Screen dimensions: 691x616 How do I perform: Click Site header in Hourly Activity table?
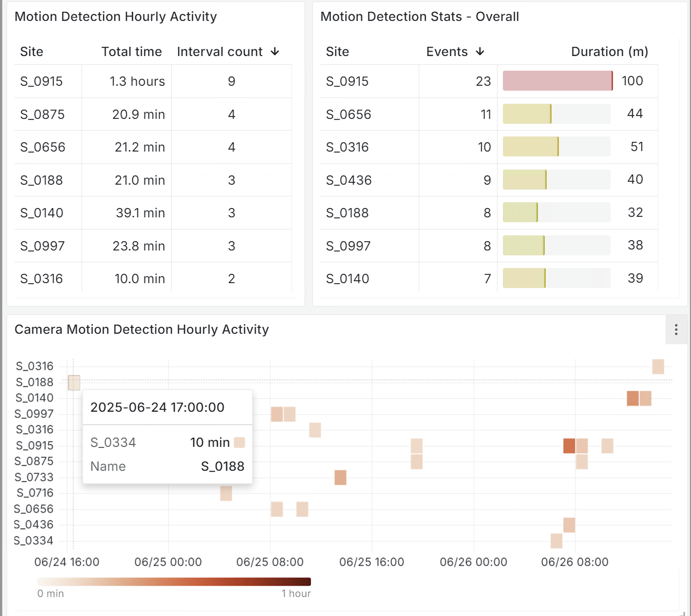coord(31,52)
